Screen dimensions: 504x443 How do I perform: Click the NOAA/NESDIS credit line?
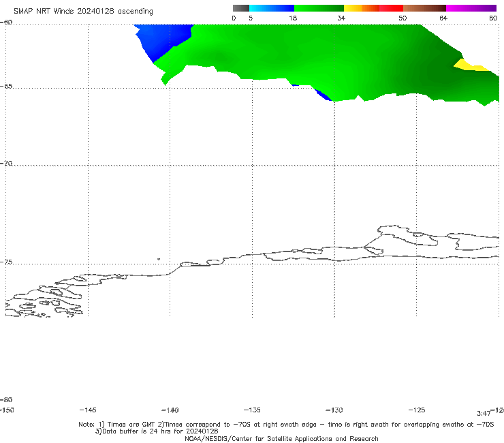click(281, 438)
